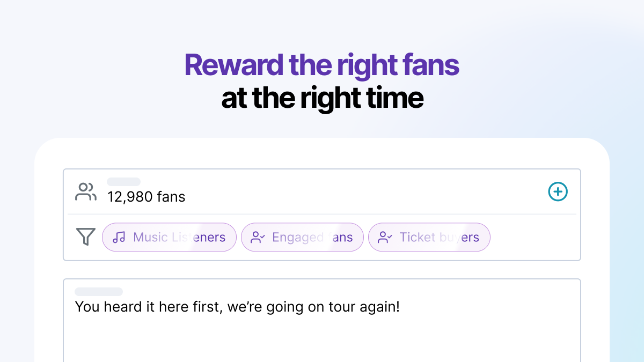644x362 pixels.
Task: Click the gray placeholder bar above the message
Action: click(99, 292)
